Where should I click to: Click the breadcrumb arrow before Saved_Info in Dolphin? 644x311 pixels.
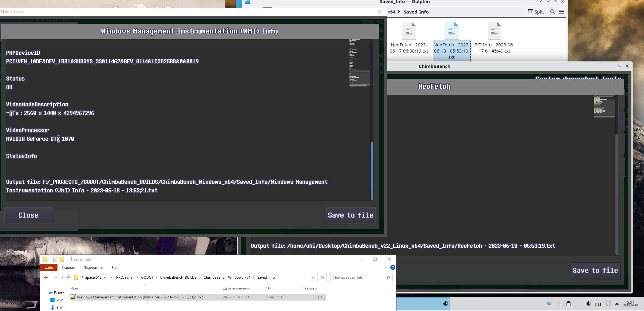pyautogui.click(x=399, y=12)
